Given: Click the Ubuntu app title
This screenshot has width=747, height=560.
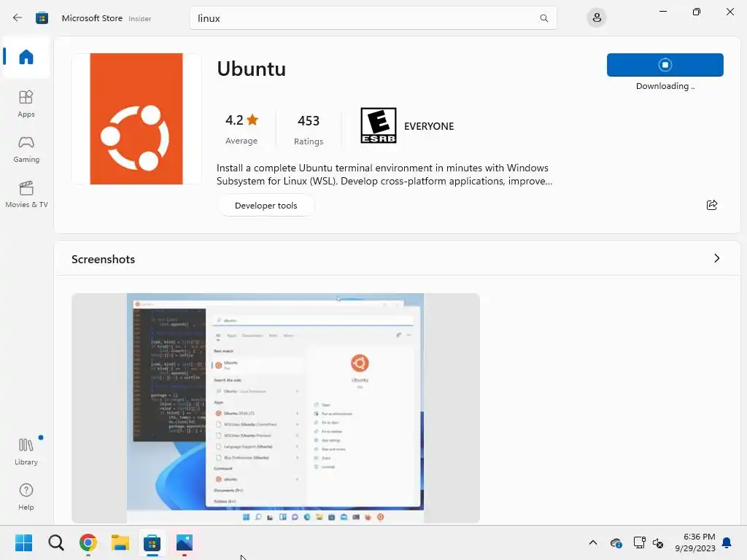Looking at the screenshot, I should pos(252,69).
